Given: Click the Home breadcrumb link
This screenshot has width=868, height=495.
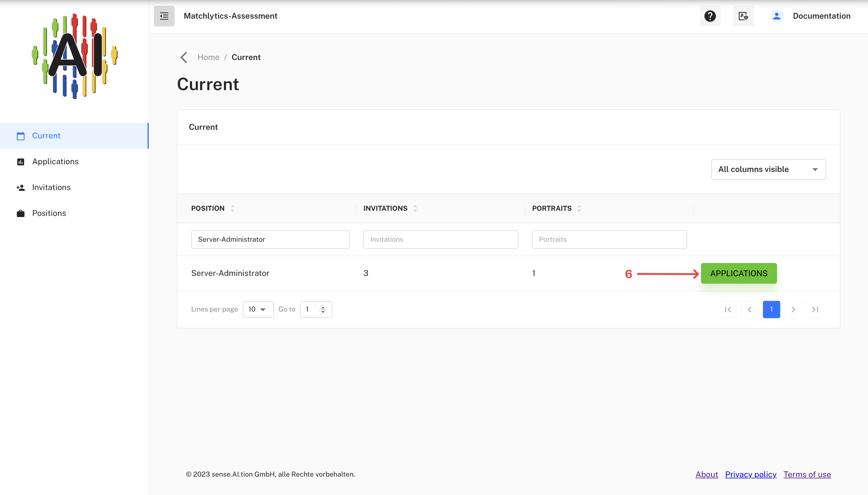Looking at the screenshot, I should [208, 57].
